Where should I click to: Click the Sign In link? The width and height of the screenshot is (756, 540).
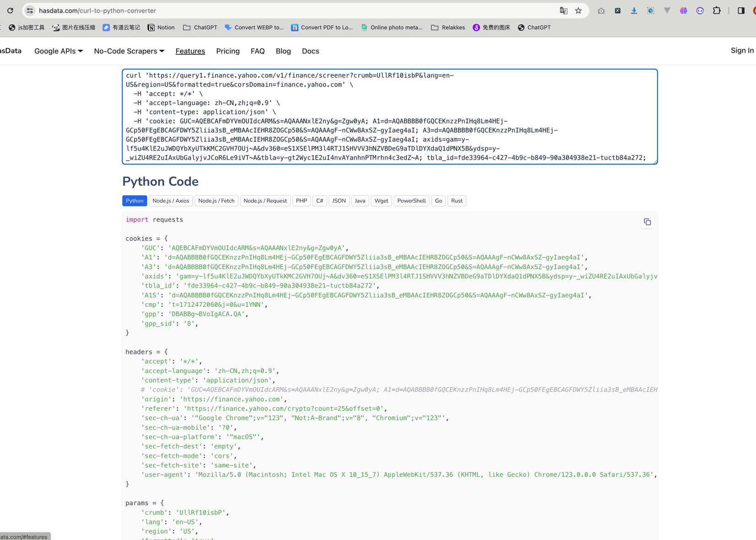click(x=742, y=51)
